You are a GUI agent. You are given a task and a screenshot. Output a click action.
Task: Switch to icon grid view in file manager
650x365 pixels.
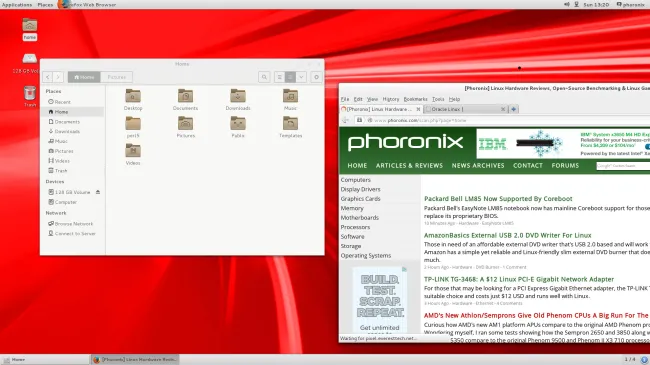click(x=290, y=77)
